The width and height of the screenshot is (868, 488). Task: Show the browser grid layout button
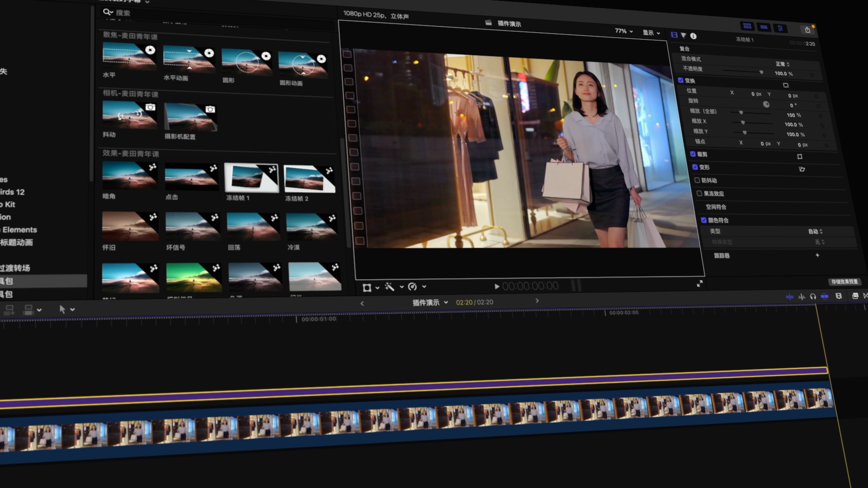(747, 26)
